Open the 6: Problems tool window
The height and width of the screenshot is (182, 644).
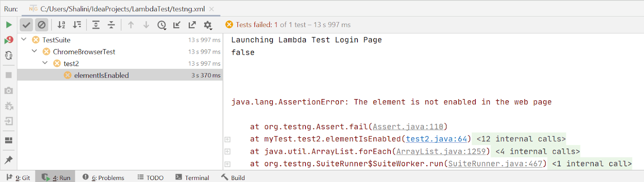[103, 178]
